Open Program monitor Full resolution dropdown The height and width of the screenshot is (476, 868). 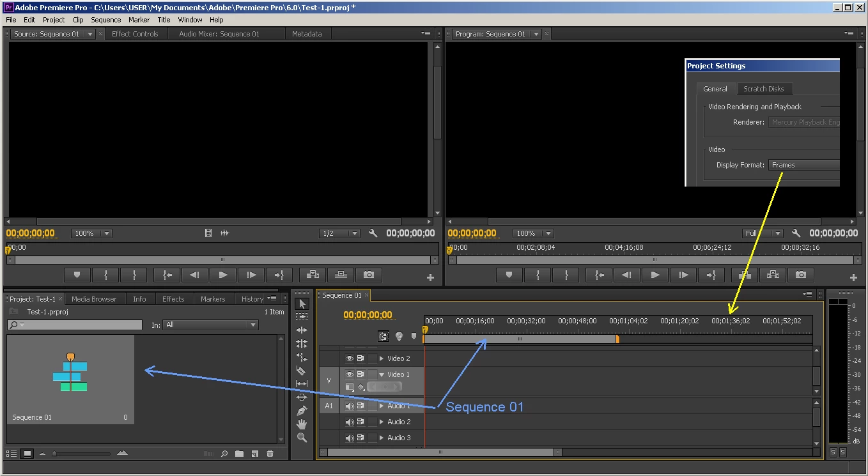point(763,233)
